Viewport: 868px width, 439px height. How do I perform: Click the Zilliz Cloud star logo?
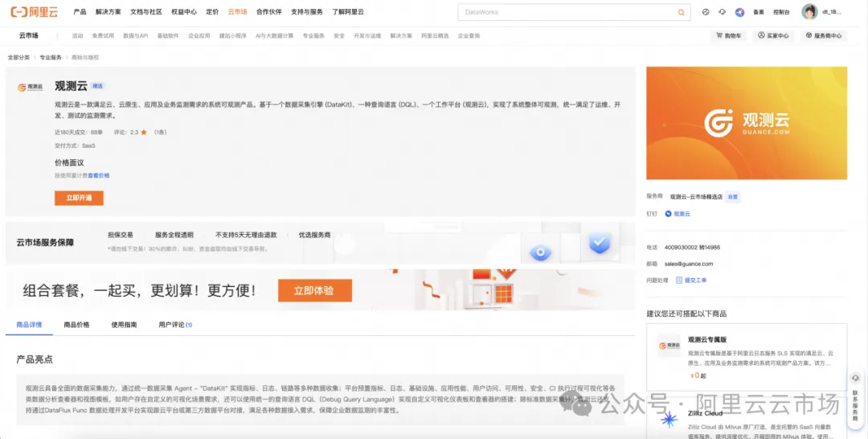click(669, 420)
